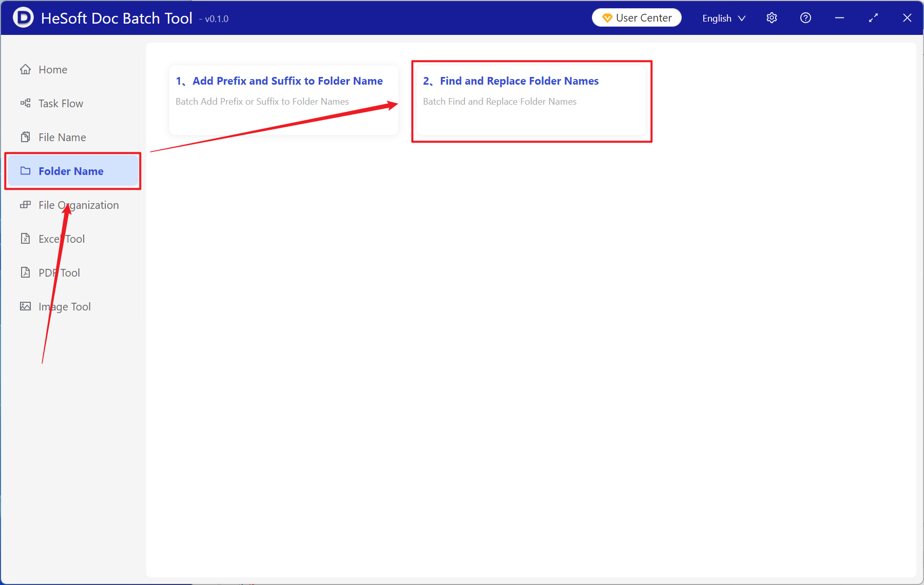Close the HeSoft window
Screen dimensions: 924x585
[x=907, y=18]
